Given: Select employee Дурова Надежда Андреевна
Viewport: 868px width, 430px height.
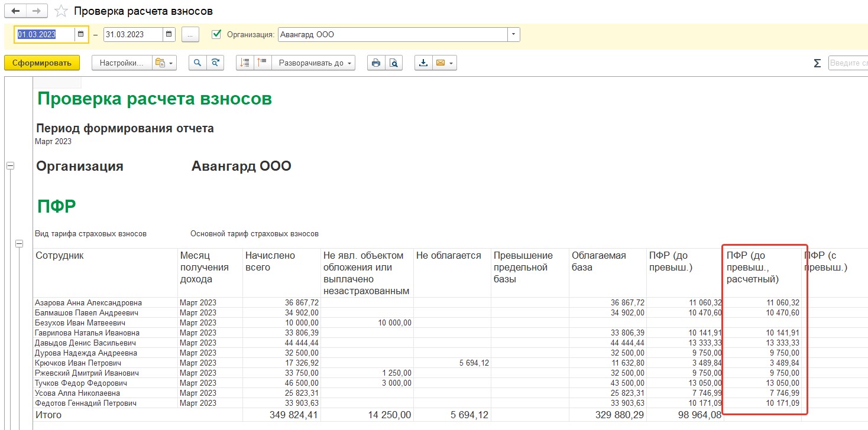Looking at the screenshot, I should coord(86,353).
